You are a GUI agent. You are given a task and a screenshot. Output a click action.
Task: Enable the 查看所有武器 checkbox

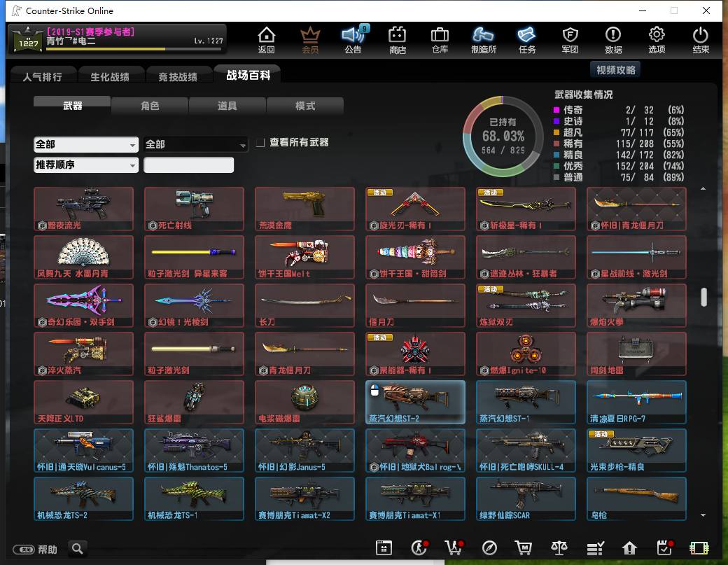click(x=260, y=143)
